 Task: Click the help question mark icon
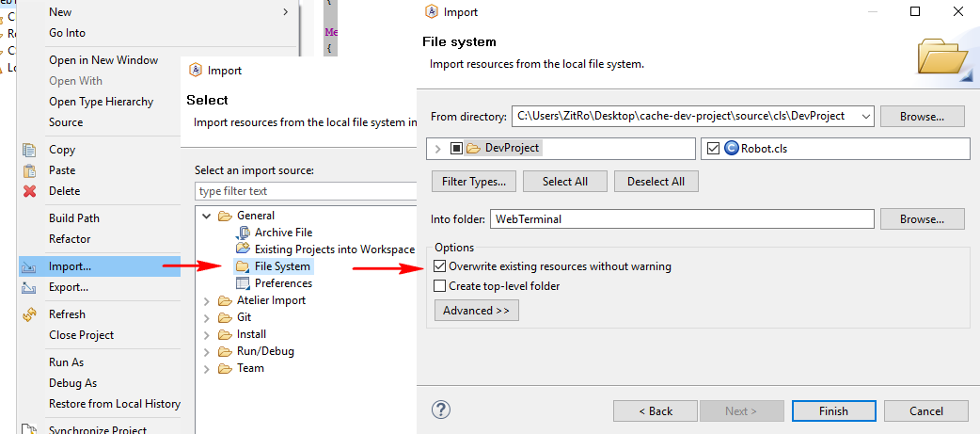(441, 410)
